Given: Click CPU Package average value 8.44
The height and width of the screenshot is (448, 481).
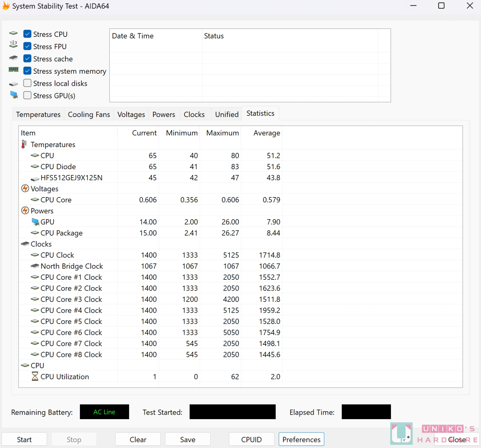Looking at the screenshot, I should 273,233.
